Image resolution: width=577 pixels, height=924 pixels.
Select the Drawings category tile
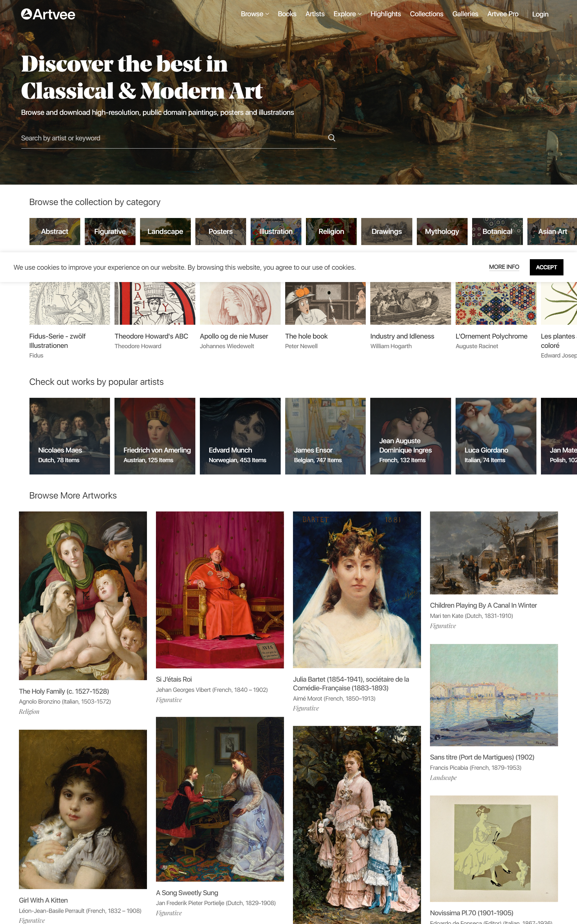[386, 232]
